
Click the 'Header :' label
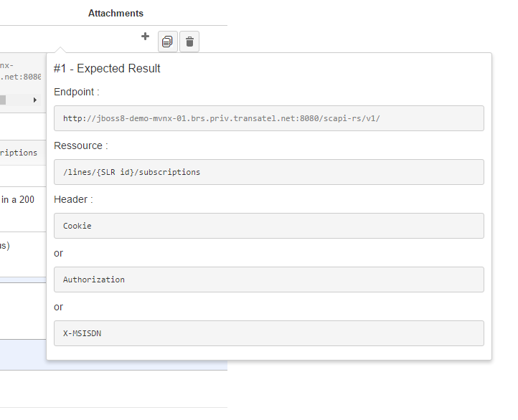point(73,199)
